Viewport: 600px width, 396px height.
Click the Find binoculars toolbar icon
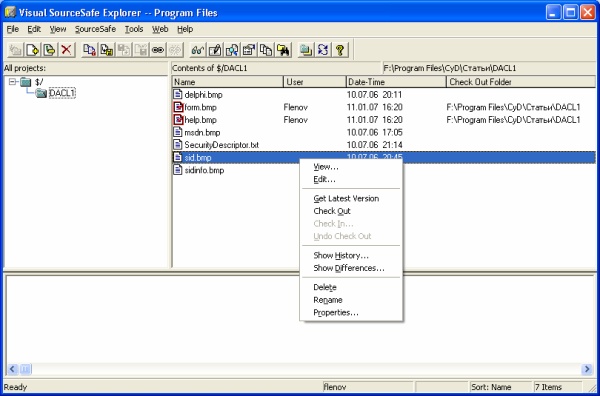pos(283,50)
